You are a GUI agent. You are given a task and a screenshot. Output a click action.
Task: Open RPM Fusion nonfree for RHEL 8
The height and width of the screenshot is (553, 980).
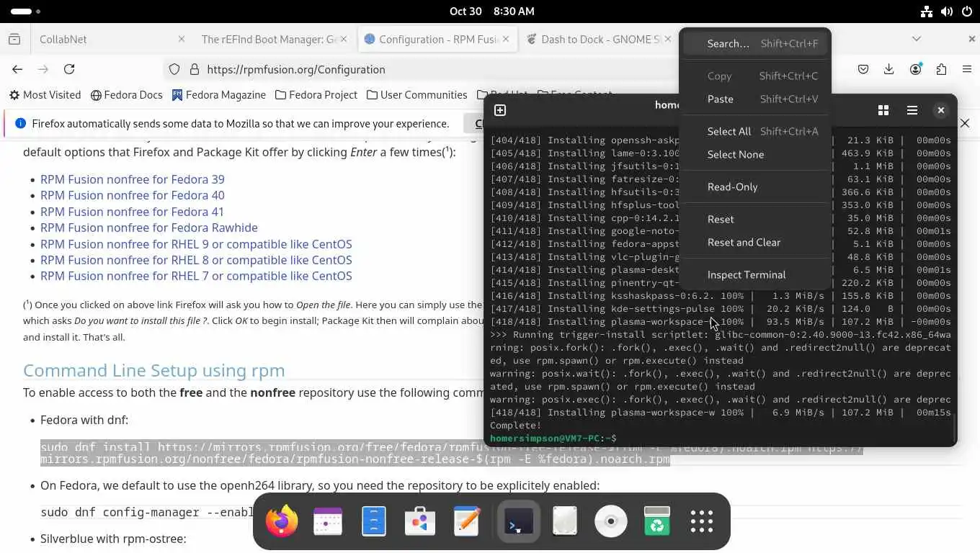pyautogui.click(x=196, y=260)
